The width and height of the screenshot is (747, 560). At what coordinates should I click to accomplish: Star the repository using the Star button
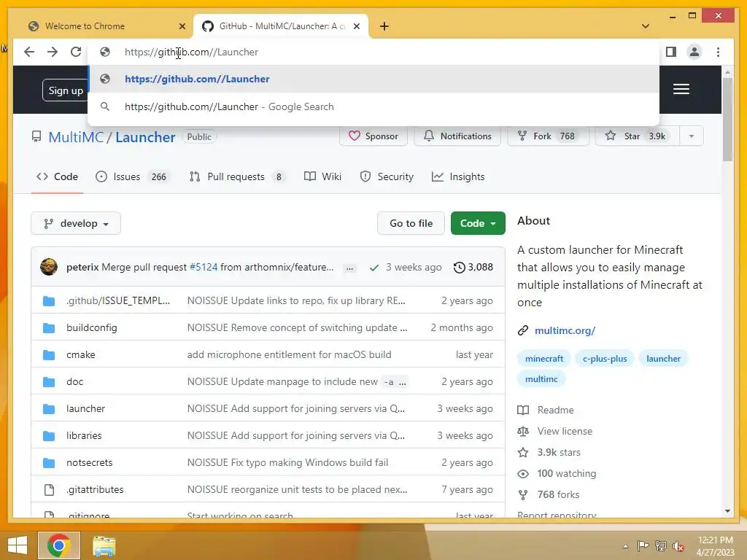pyautogui.click(x=638, y=136)
